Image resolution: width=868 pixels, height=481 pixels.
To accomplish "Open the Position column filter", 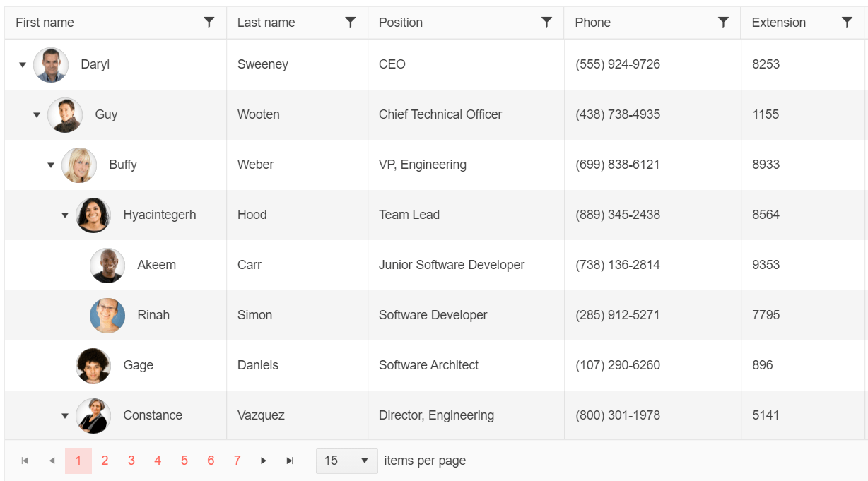I will click(x=546, y=22).
